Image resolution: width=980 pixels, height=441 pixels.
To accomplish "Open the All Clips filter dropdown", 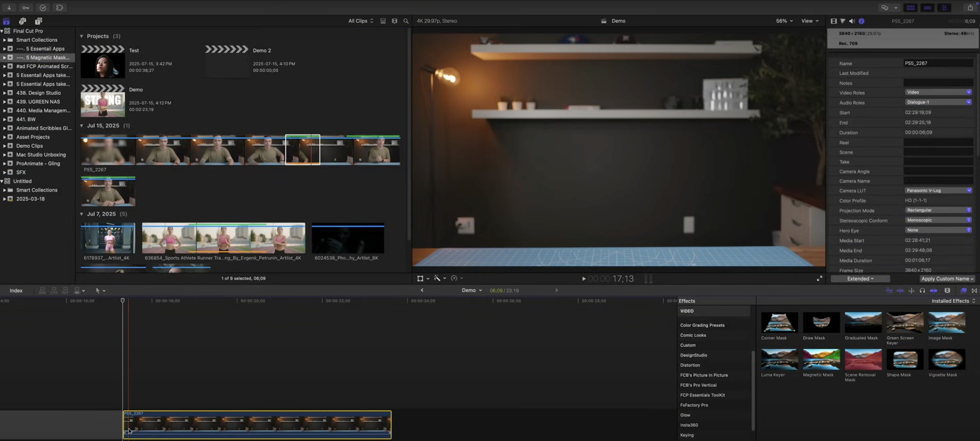I will 360,21.
